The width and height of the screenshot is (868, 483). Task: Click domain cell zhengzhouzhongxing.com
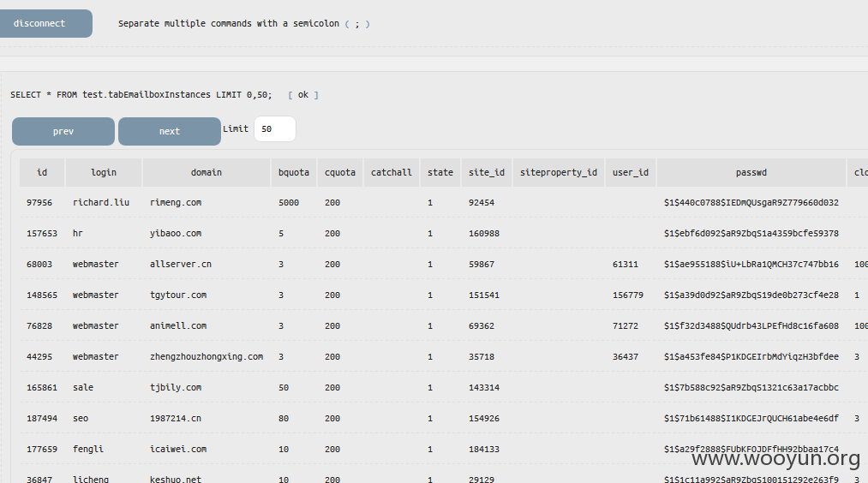[207, 357]
